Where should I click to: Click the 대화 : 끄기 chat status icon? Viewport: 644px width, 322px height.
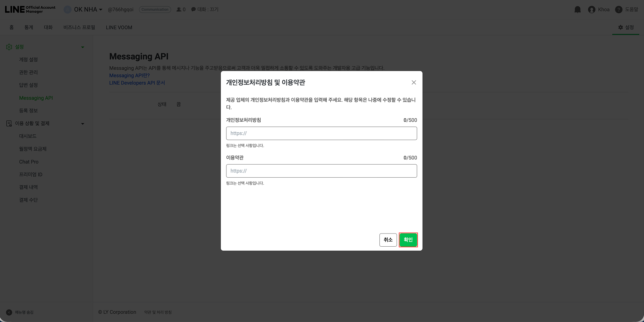pyautogui.click(x=193, y=9)
